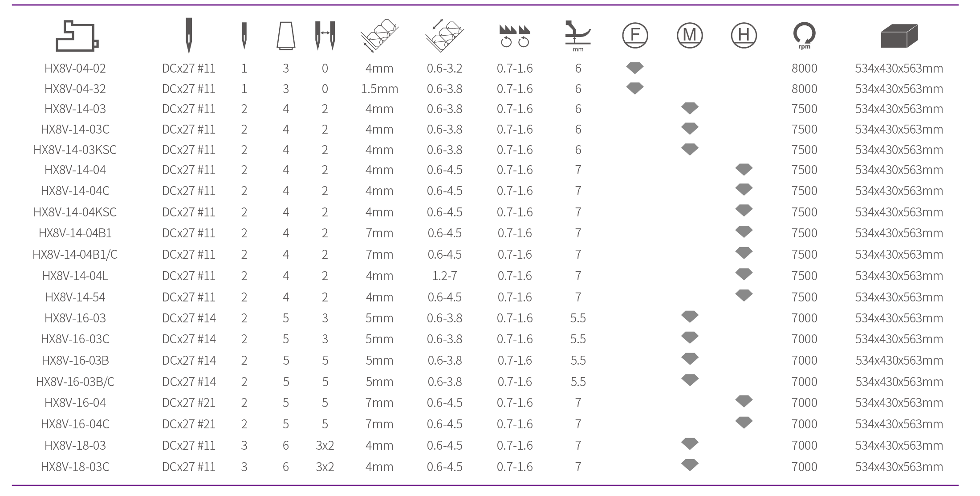
Task: Click the rpm speed header icon
Action: point(804,36)
